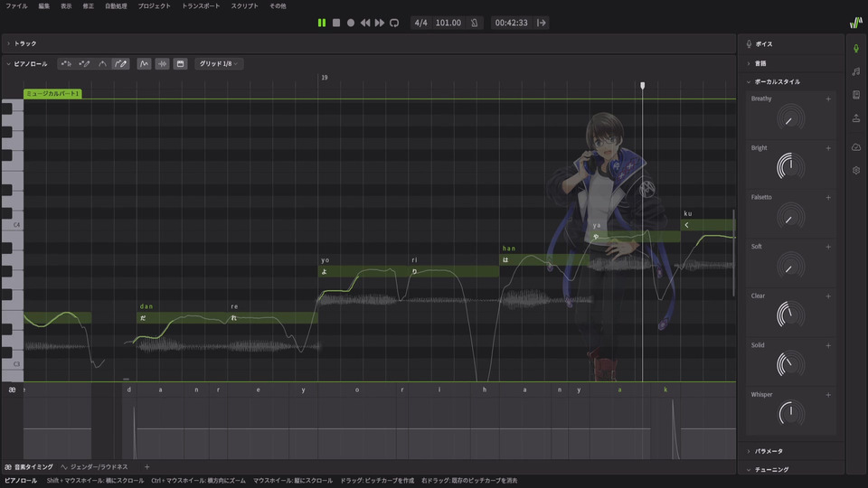Stop playback with the square stop button
Image resolution: width=868 pixels, height=488 pixels.
[x=336, y=23]
